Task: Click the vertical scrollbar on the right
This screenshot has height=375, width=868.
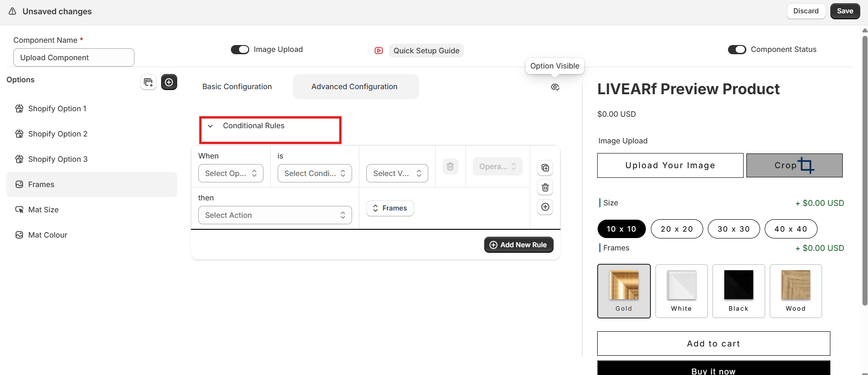Action: (x=865, y=170)
